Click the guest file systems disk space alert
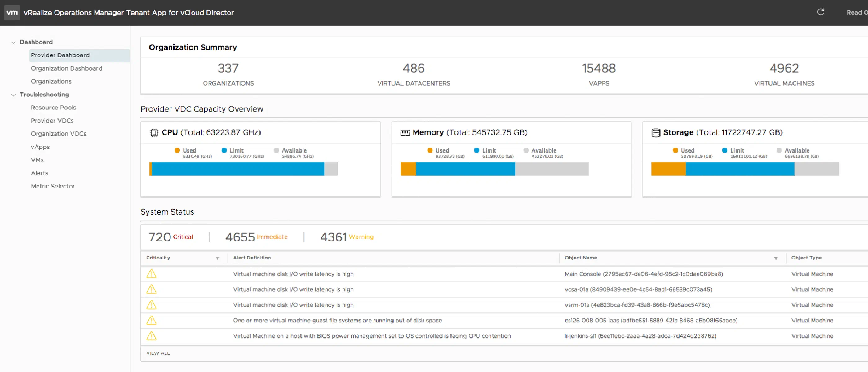868x372 pixels. (337, 321)
